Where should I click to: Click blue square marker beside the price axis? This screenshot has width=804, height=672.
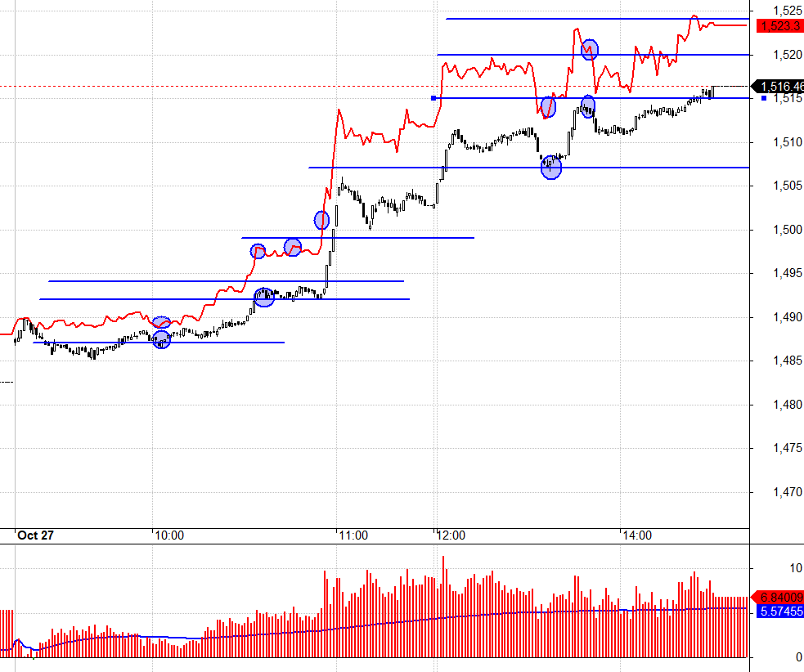(x=764, y=98)
